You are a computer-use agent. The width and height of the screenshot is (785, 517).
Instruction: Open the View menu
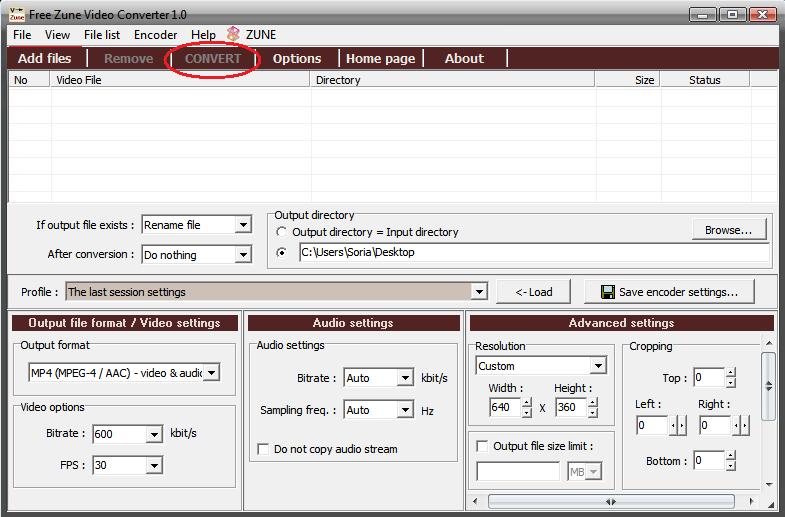click(x=57, y=35)
